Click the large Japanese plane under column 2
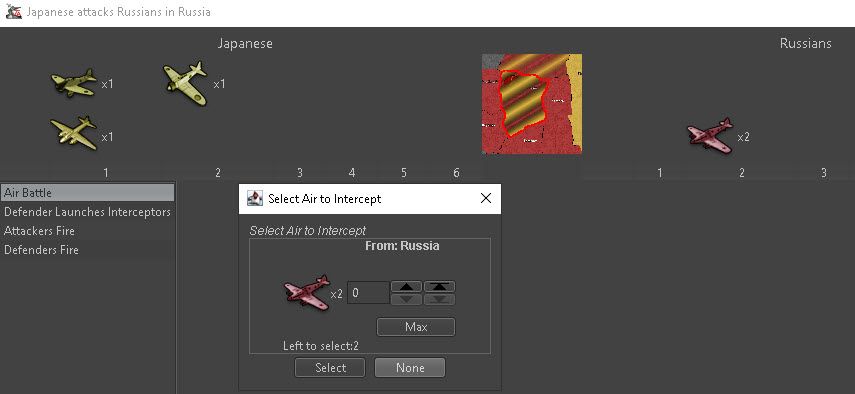The width and height of the screenshot is (855, 394). pos(185,83)
